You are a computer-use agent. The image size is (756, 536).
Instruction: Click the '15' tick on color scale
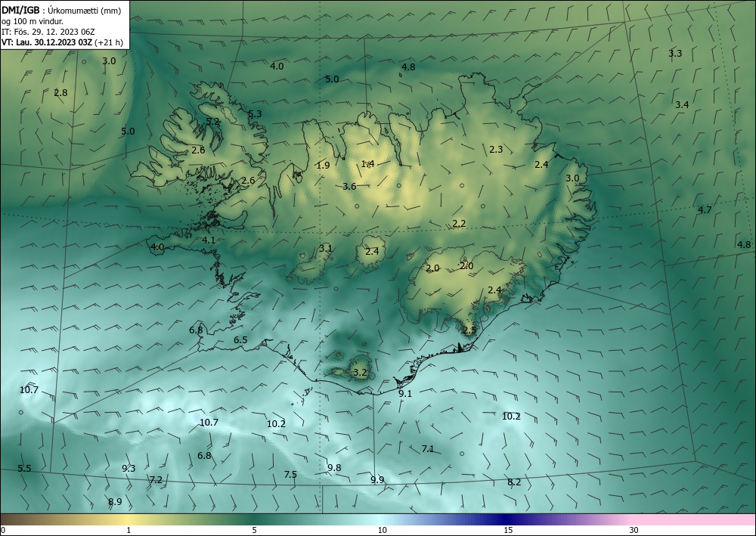coord(508,531)
